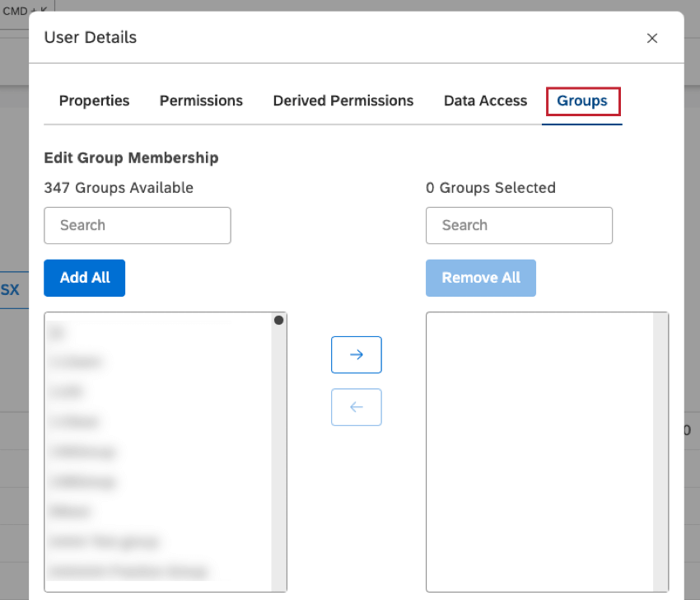
Task: Click inside the empty selected groups panel
Action: (547, 452)
